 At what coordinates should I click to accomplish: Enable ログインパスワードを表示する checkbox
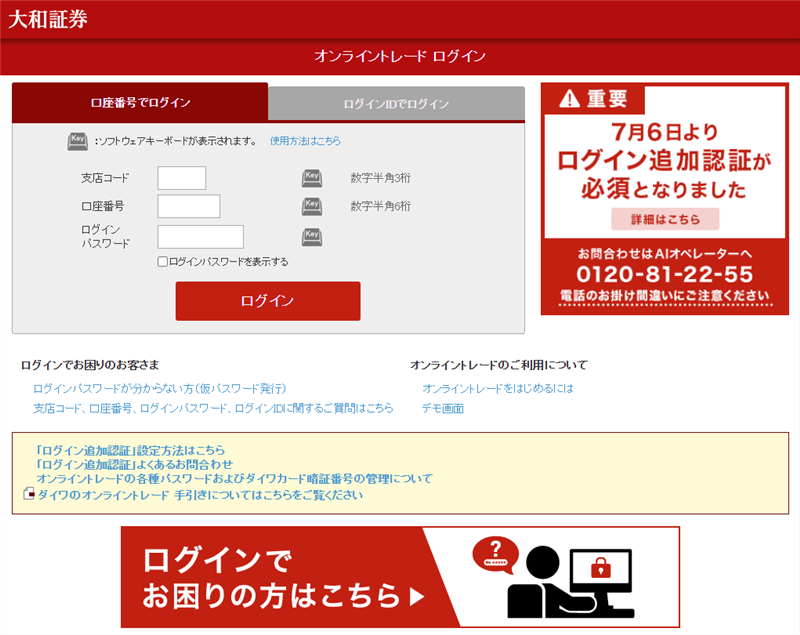pos(163,262)
